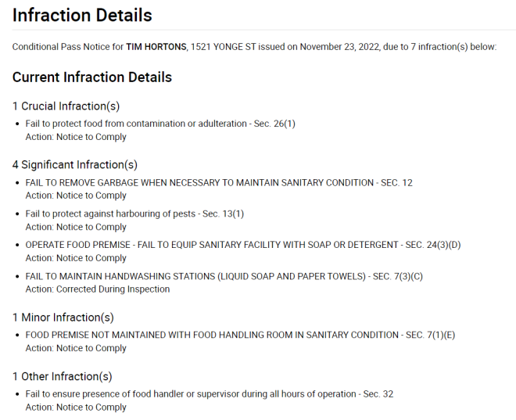Click Notice to Comply under pests infraction
The width and height of the screenshot is (516, 420).
[91, 227]
